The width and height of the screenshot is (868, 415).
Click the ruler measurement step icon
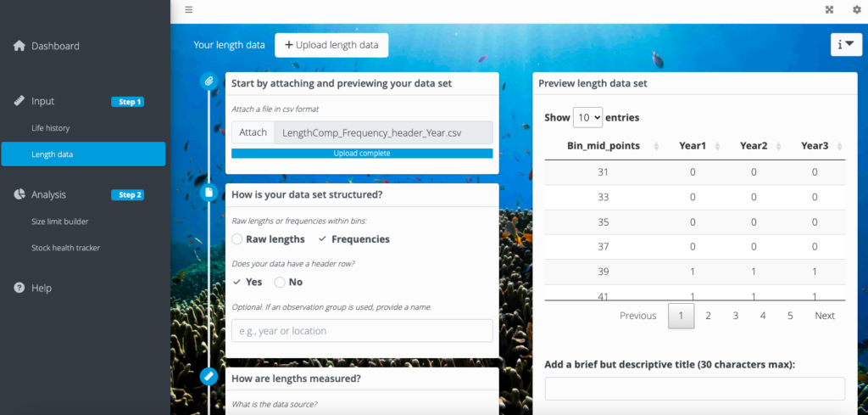(x=209, y=376)
